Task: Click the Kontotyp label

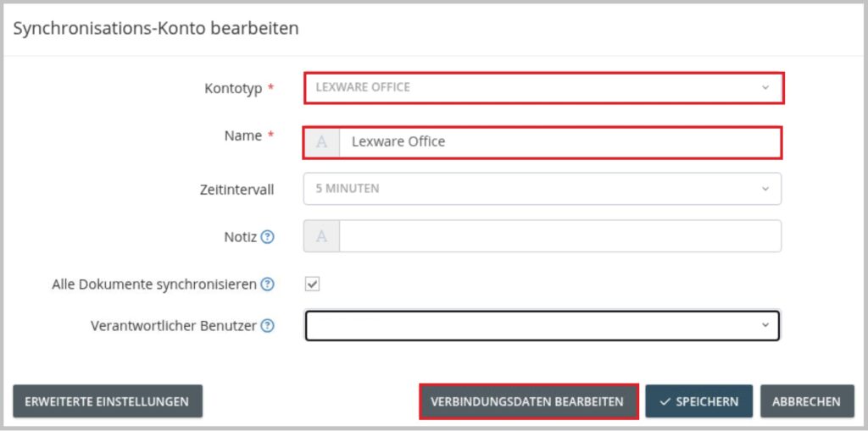Action: coord(234,88)
